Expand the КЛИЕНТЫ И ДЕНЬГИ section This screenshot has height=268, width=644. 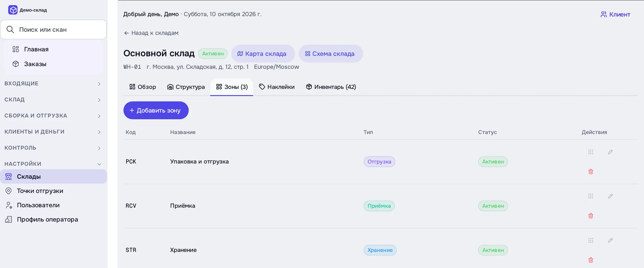53,132
